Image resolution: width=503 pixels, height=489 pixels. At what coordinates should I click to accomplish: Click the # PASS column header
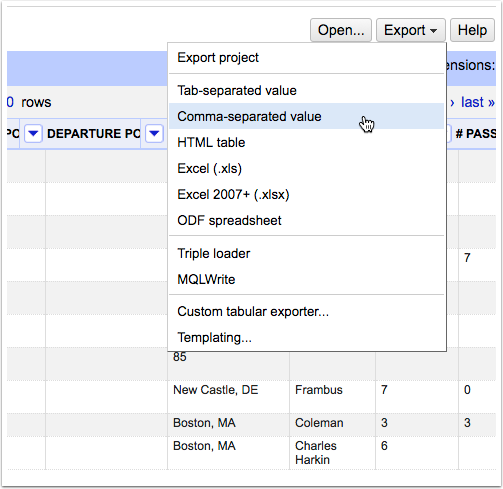pos(476,134)
